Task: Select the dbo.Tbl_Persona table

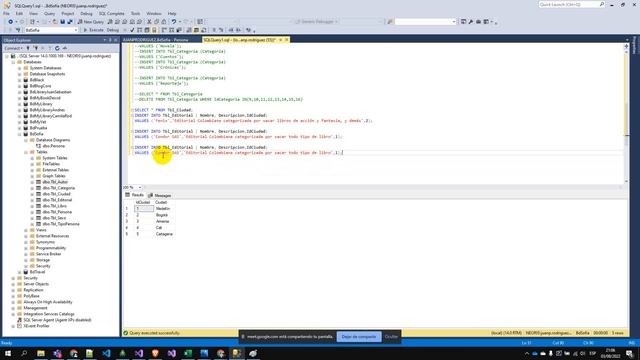Action: click(57, 212)
